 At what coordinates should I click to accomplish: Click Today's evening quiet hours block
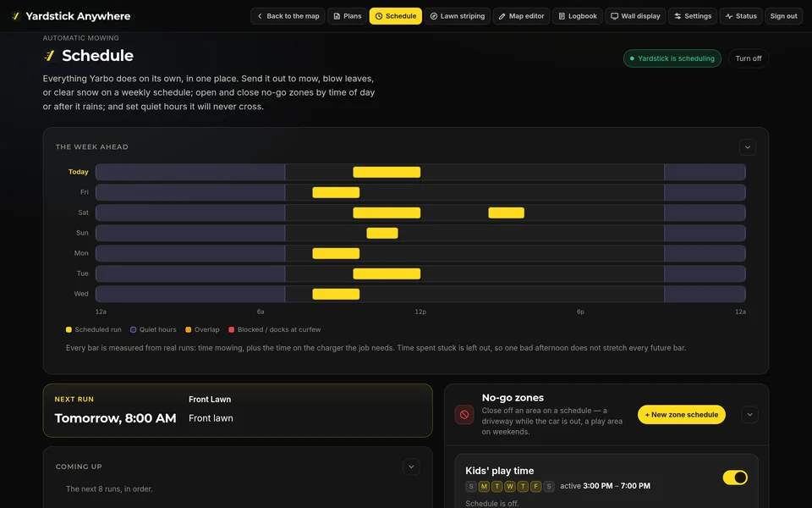[705, 172]
